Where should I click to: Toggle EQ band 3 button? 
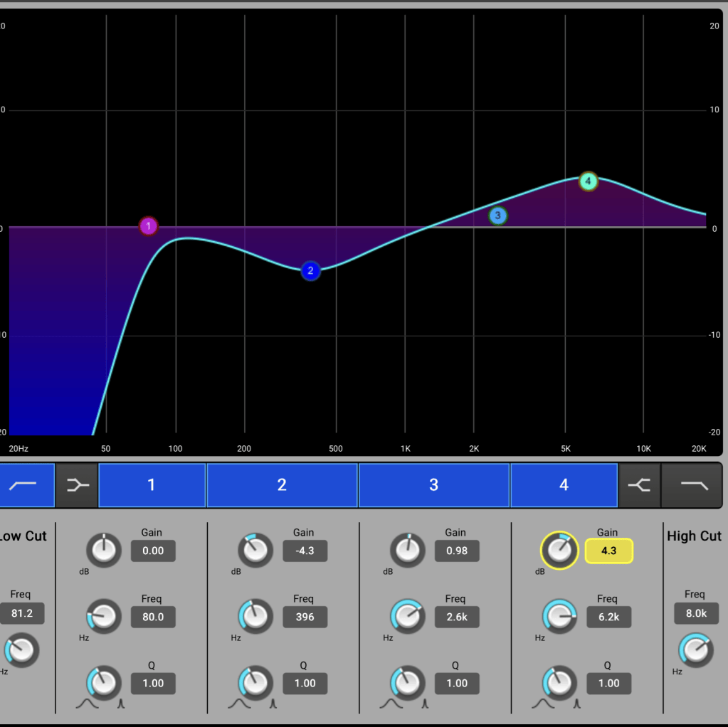pos(433,484)
